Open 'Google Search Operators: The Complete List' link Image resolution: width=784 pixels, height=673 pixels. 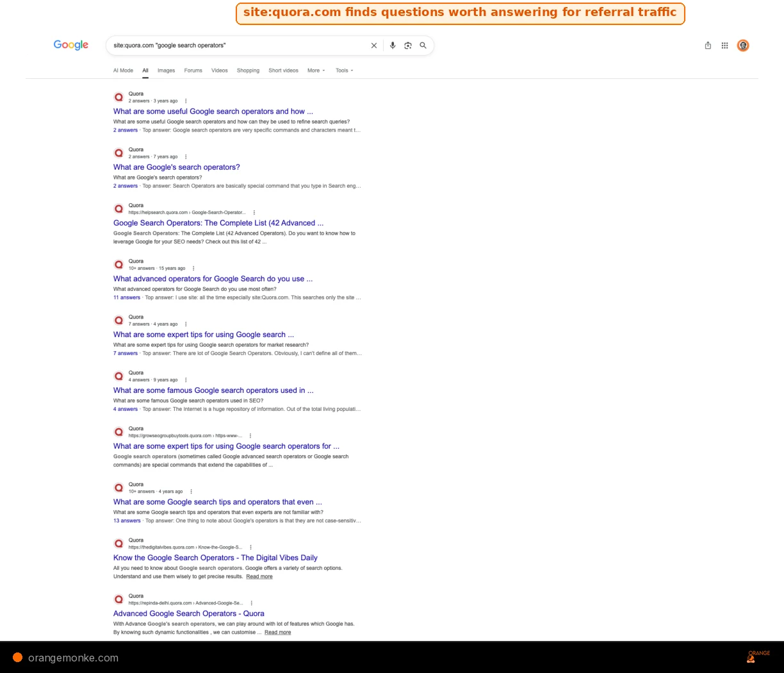[x=218, y=223]
